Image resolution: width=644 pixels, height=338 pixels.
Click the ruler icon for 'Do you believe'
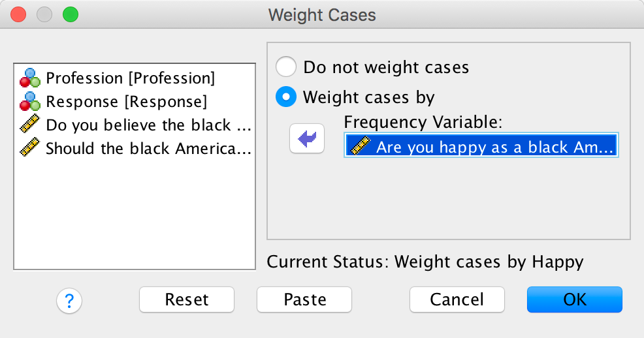[30, 125]
